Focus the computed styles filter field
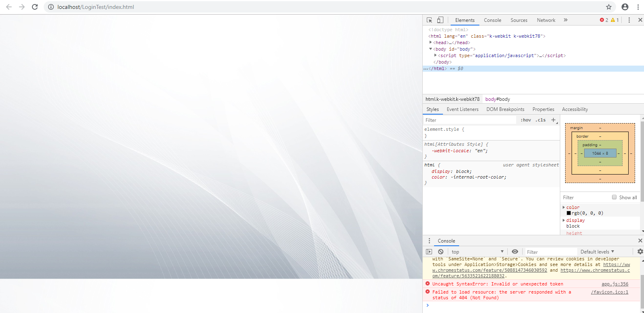644x313 pixels. coord(585,198)
